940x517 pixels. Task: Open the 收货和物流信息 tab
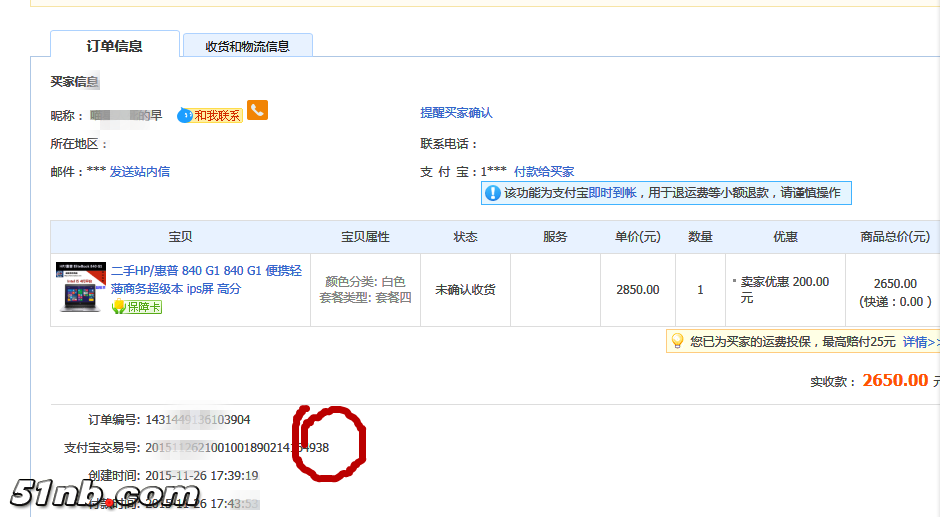247,46
